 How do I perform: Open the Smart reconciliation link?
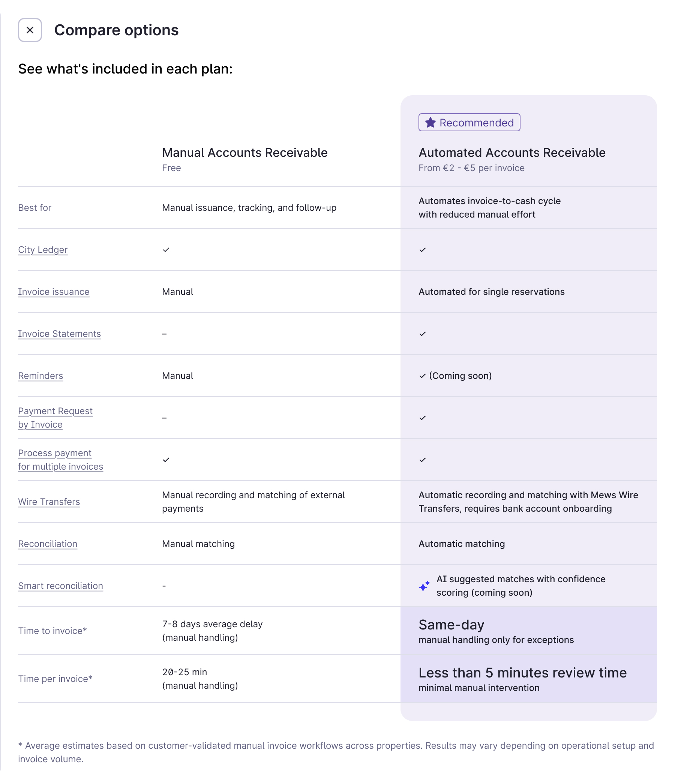point(60,586)
